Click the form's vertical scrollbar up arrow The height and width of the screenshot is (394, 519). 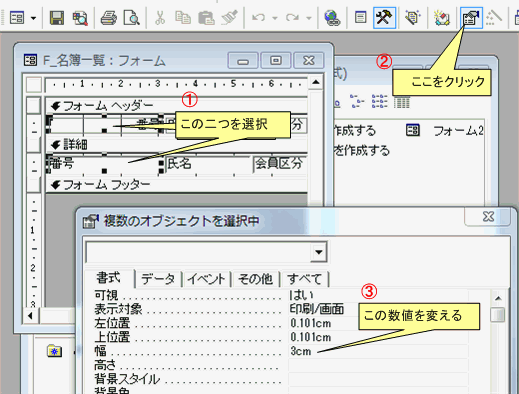pyautogui.click(x=316, y=82)
